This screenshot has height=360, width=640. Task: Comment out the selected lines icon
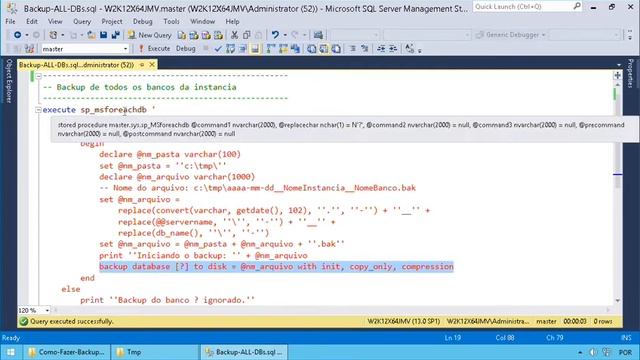pyautogui.click(x=353, y=49)
